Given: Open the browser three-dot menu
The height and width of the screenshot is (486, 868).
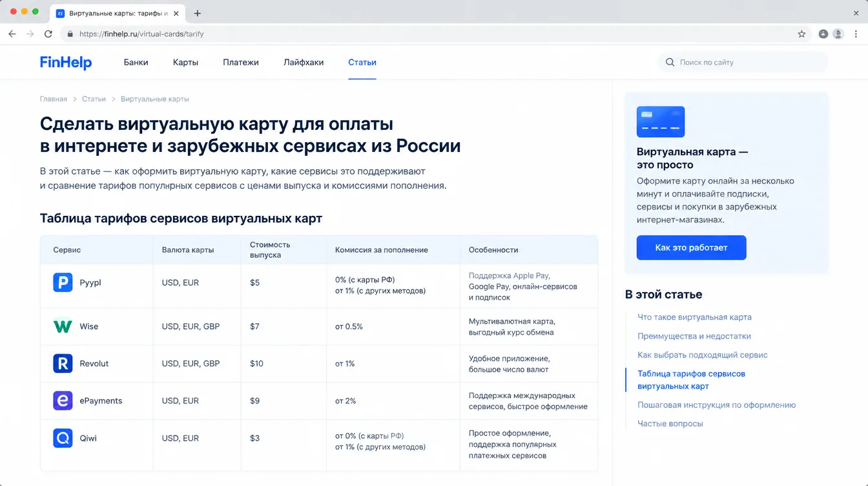Looking at the screenshot, I should 856,34.
